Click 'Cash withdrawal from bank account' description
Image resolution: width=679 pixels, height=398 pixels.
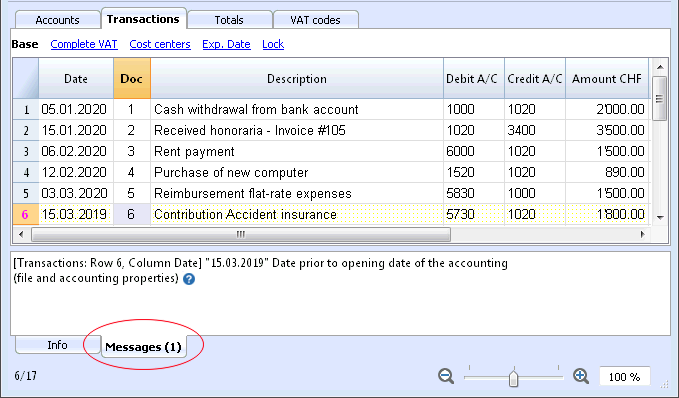[297, 109]
